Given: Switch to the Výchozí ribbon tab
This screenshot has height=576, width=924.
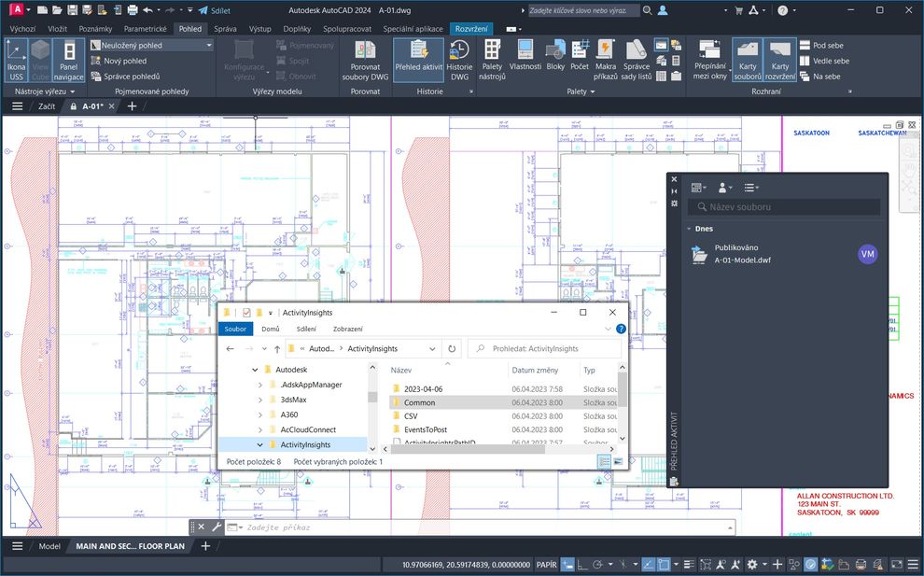Looking at the screenshot, I should (22, 28).
